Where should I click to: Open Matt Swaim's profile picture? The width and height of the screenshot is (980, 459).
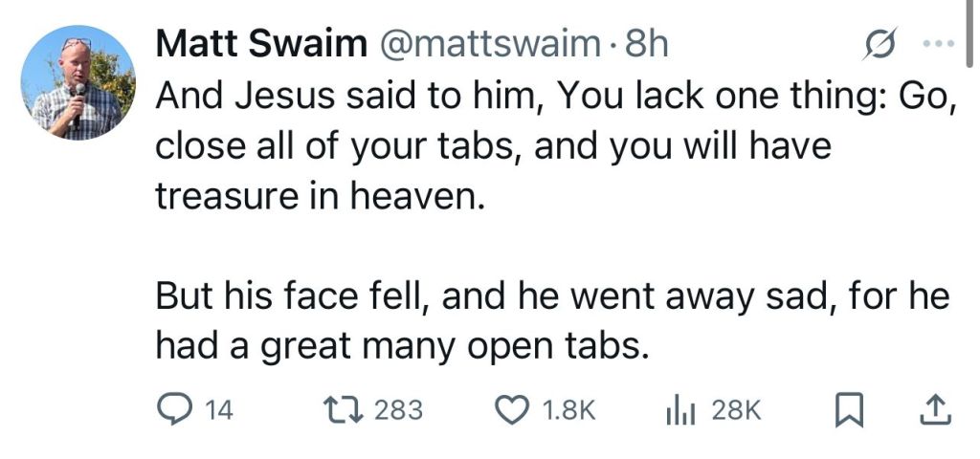(78, 82)
